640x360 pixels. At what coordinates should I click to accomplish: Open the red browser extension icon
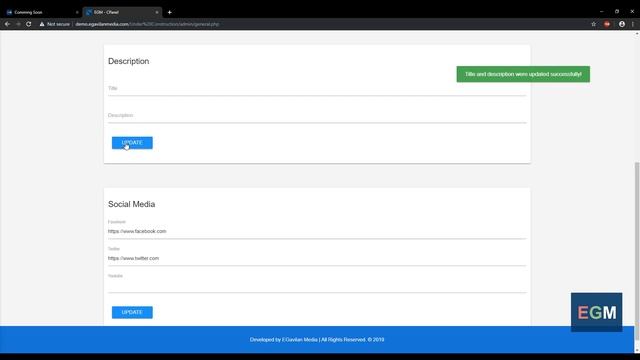point(607,24)
